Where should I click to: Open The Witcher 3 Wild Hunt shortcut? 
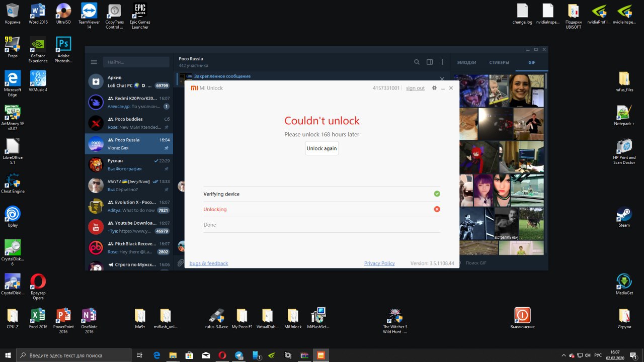[395, 321]
